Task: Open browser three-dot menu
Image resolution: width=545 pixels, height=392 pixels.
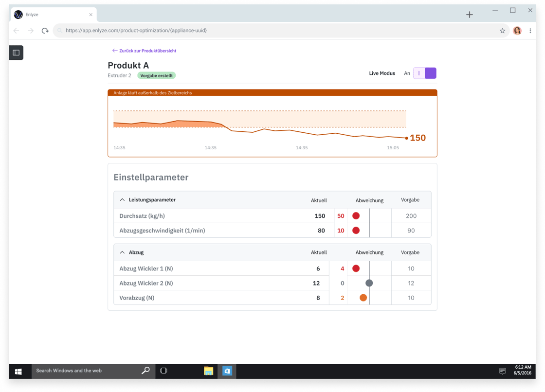Action: tap(530, 31)
